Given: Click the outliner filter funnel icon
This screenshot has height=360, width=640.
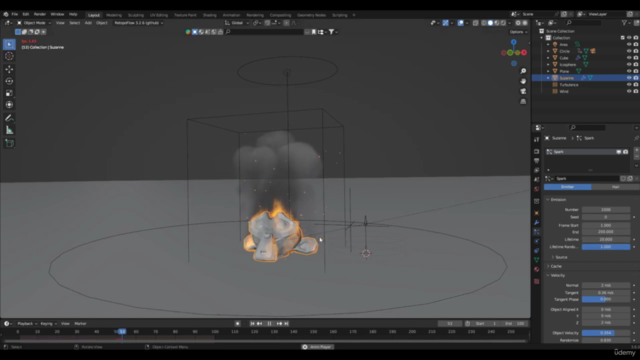Looking at the screenshot, I should point(624,23).
